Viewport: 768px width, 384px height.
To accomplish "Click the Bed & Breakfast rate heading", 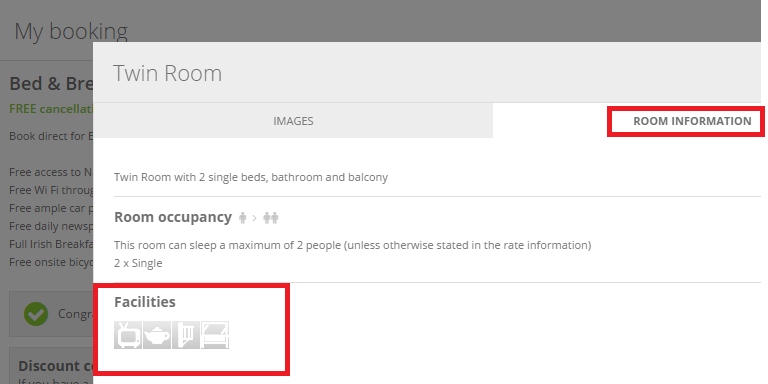I will (51, 84).
